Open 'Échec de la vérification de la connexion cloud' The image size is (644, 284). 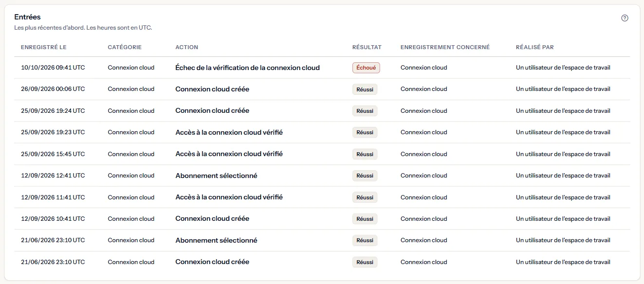coord(248,68)
